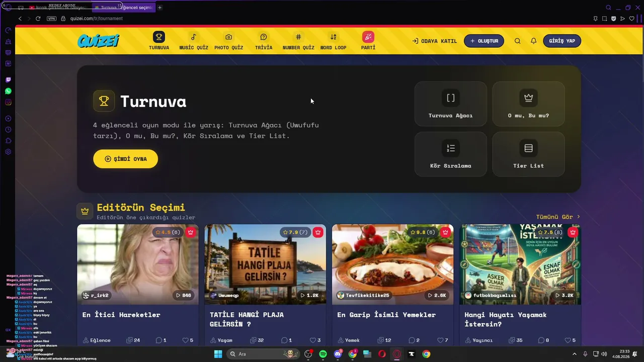644x362 pixels.
Task: Open Spotify from the taskbar
Action: point(323,354)
